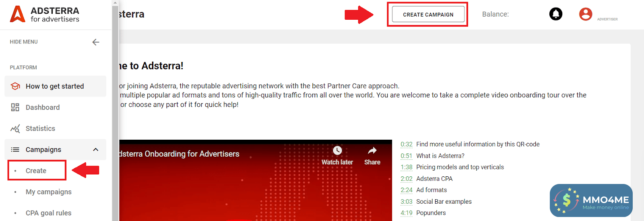
Task: Click the Dashboard grid icon
Action: pos(15,107)
